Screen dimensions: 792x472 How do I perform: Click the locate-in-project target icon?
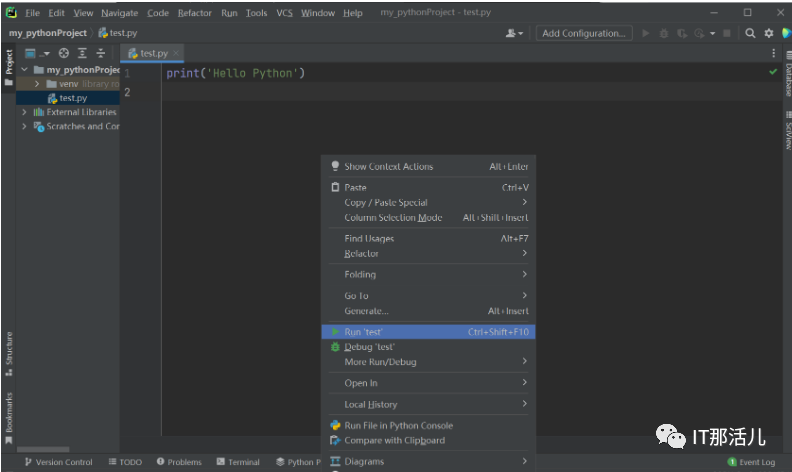click(64, 53)
